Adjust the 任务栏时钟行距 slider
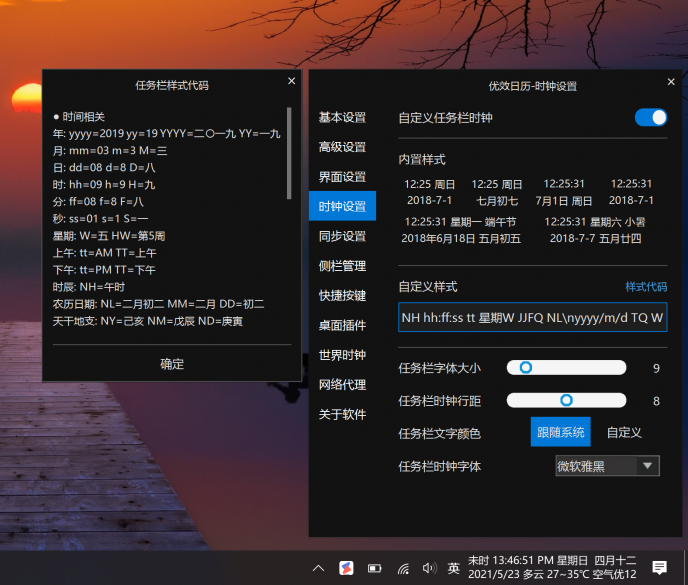 click(x=566, y=400)
